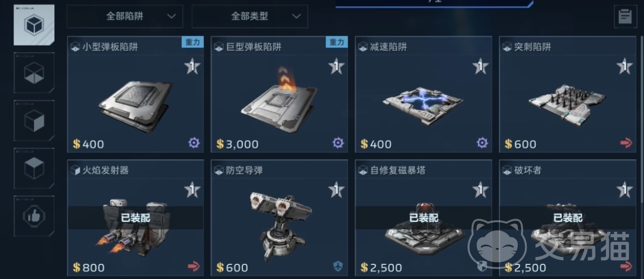This screenshot has height=279, width=644.
Task: Click red arrow icon on 火焰发射器 card
Action: click(x=193, y=266)
